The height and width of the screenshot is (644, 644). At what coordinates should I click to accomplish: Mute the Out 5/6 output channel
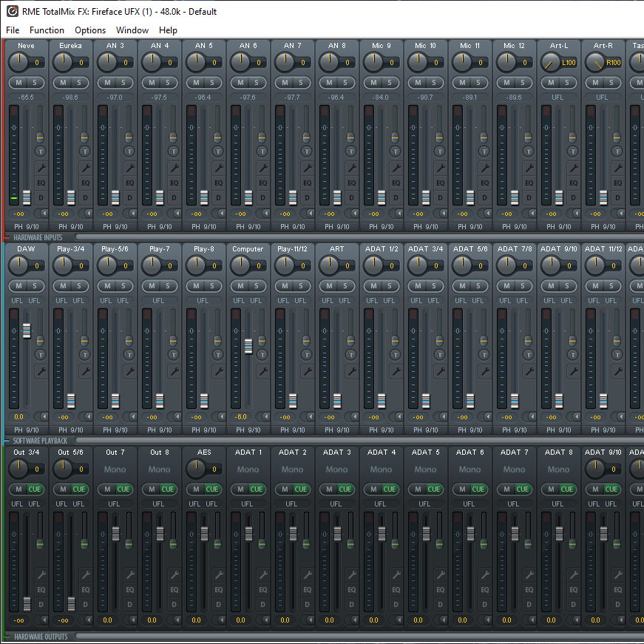(63, 489)
